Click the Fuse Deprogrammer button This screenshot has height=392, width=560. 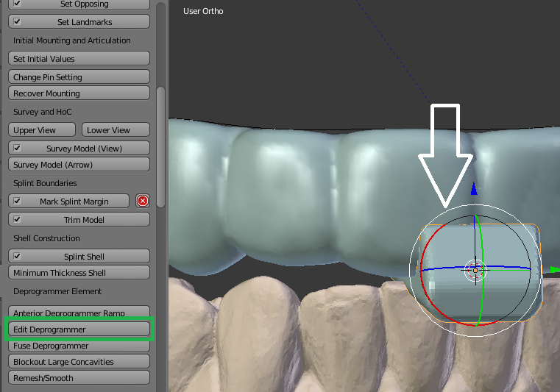coord(79,346)
